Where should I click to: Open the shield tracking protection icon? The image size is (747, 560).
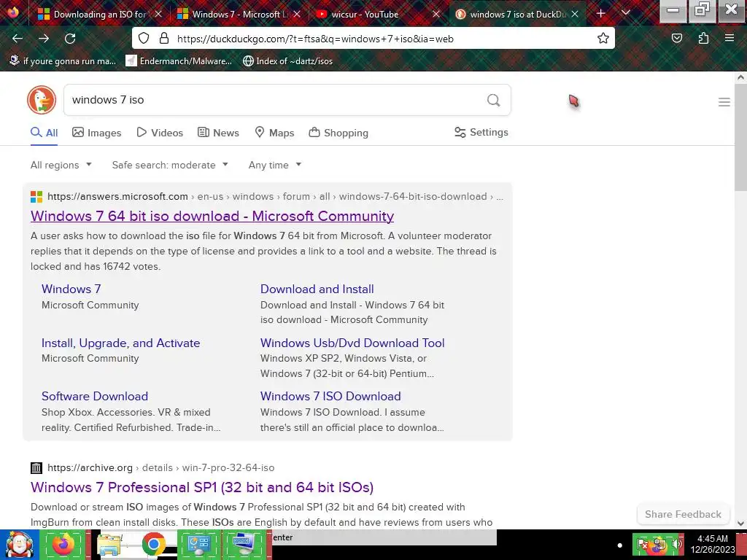[x=144, y=39]
